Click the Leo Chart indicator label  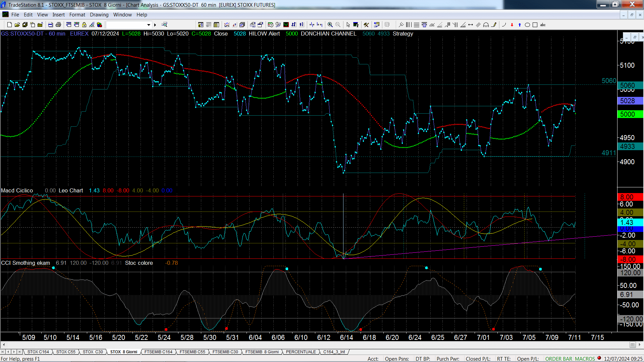[x=71, y=190]
